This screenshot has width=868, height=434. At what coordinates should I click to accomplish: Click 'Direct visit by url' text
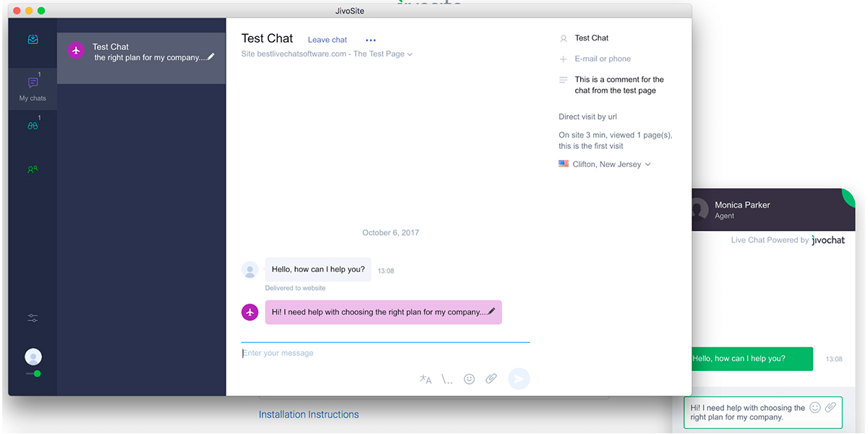pos(588,117)
